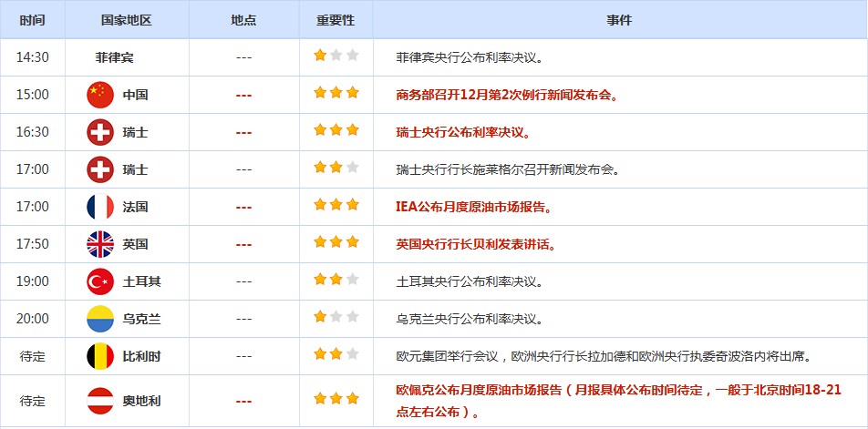Viewport: 868px width, 429px height.
Task: Click the Belgium flag icon
Action: tap(99, 356)
